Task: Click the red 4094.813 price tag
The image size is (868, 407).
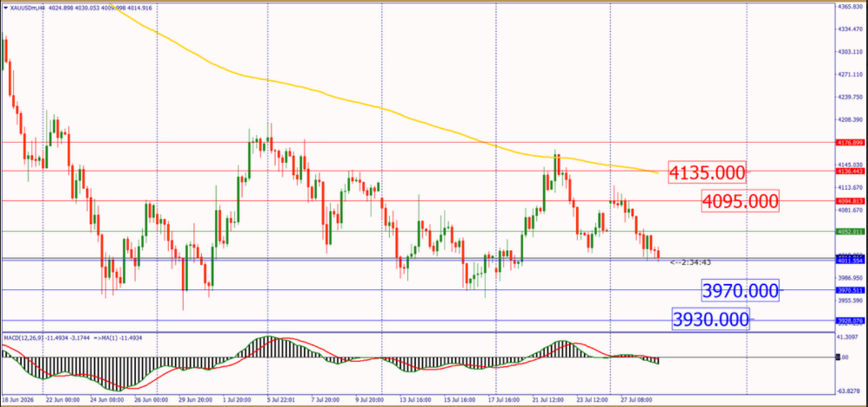Action: 850,201
